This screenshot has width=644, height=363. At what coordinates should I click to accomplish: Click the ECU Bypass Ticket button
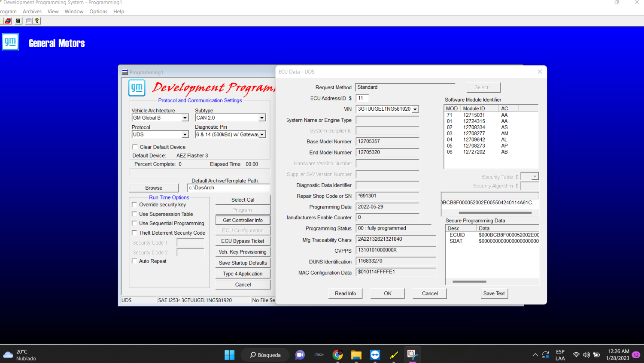point(243,241)
